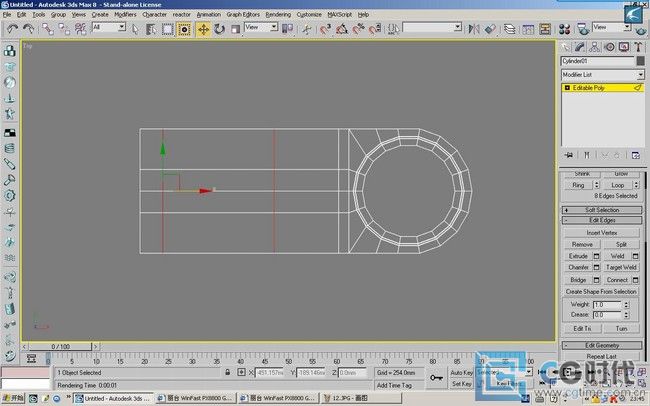650x406 pixels.
Task: Open the Modifiers menu
Action: coord(125,15)
